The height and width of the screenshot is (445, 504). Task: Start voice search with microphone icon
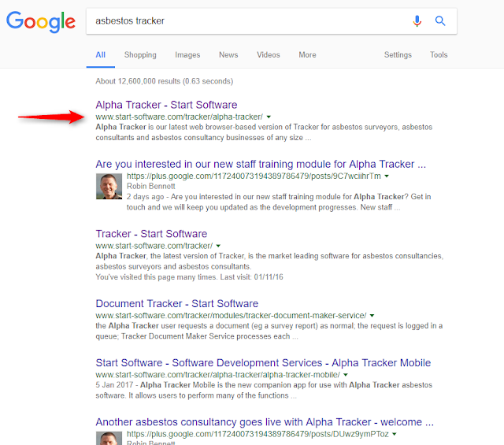point(417,21)
